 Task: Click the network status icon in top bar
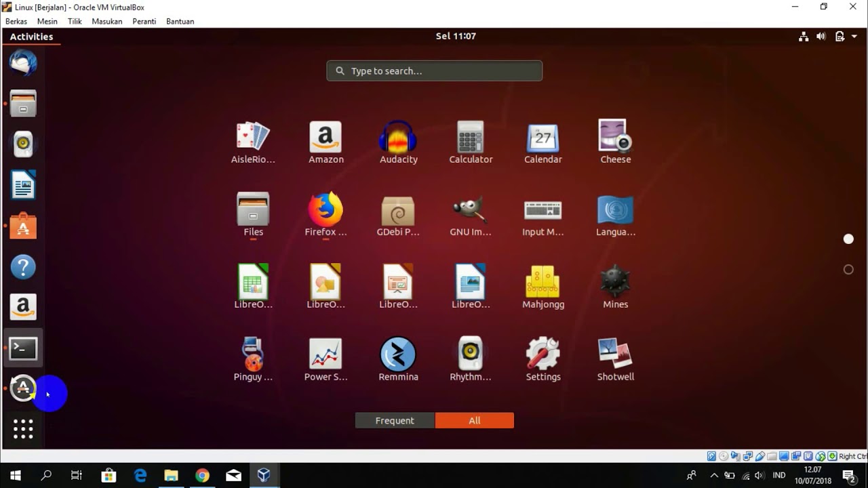(804, 37)
